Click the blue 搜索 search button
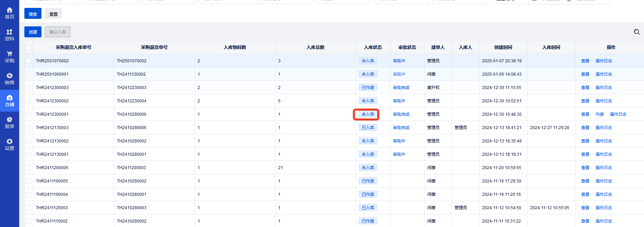644x227 pixels. (33, 14)
